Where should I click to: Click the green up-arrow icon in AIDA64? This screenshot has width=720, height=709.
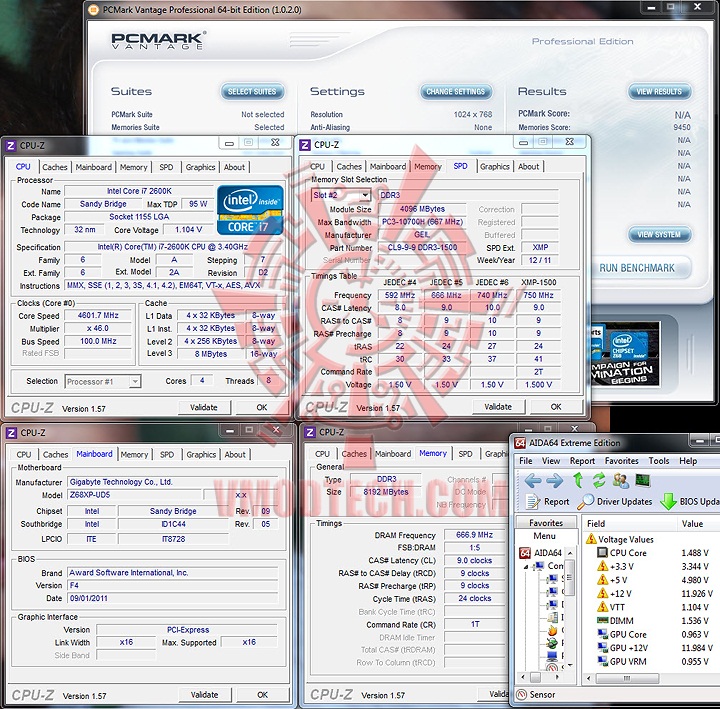pos(578,480)
